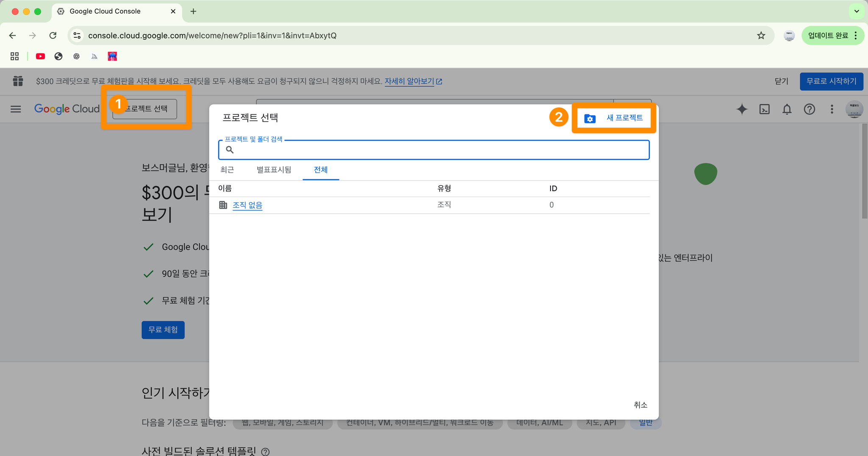Close the Google Cloud Console tab
The height and width of the screenshot is (456, 868).
click(173, 11)
